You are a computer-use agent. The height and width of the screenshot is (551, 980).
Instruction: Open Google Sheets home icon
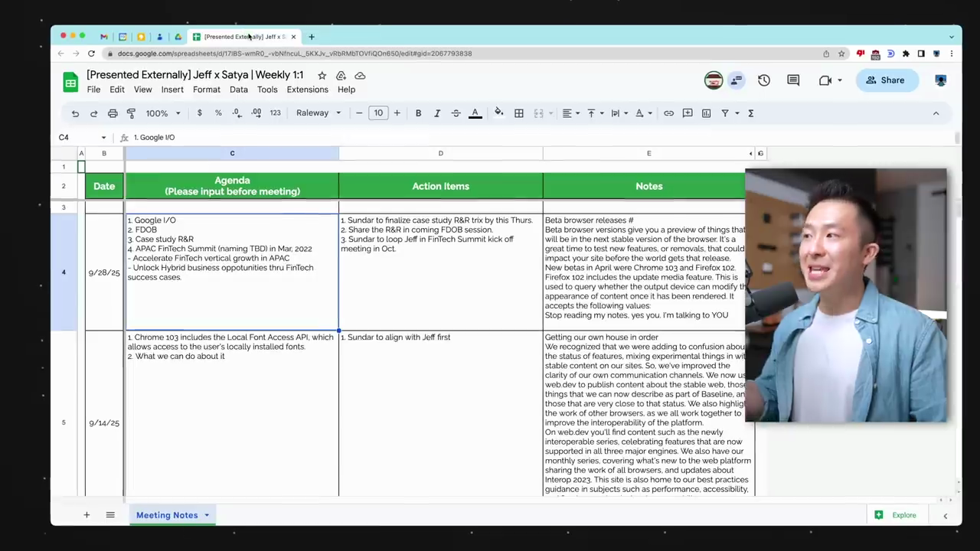[70, 82]
